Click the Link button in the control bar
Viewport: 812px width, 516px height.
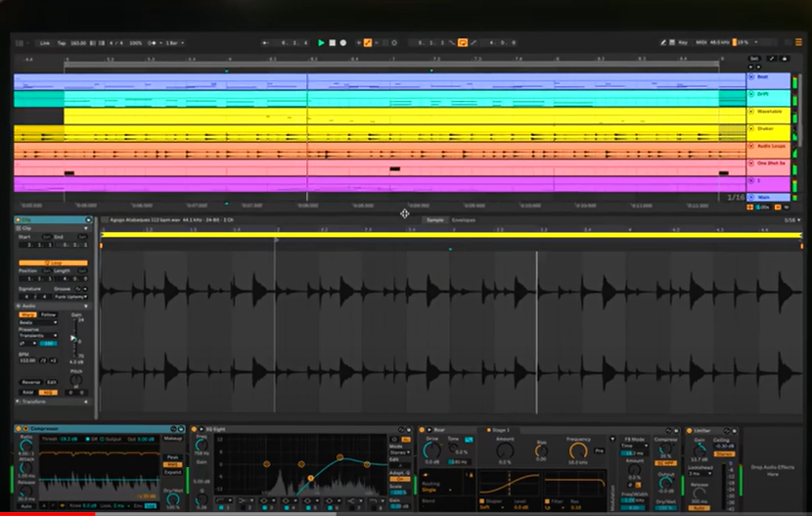point(45,43)
